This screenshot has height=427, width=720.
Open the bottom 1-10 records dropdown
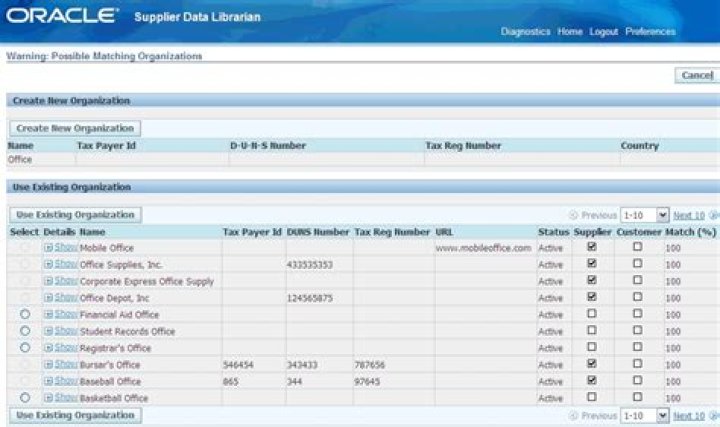point(644,416)
